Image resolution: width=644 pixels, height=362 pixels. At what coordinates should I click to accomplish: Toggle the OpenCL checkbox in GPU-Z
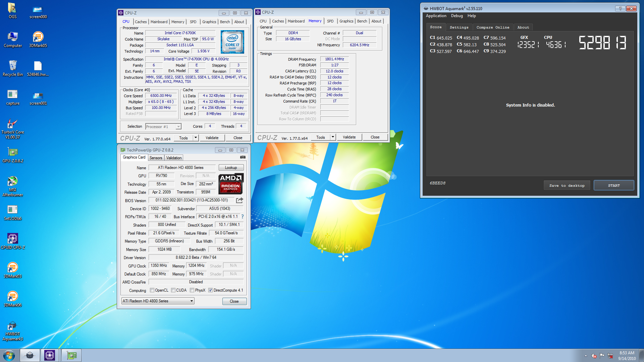tap(152, 290)
